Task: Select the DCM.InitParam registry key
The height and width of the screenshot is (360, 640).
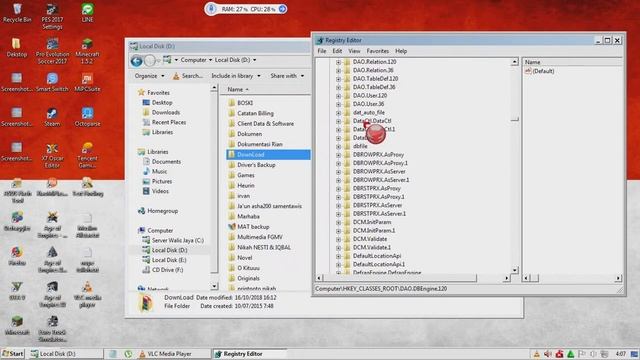Action: (x=372, y=222)
